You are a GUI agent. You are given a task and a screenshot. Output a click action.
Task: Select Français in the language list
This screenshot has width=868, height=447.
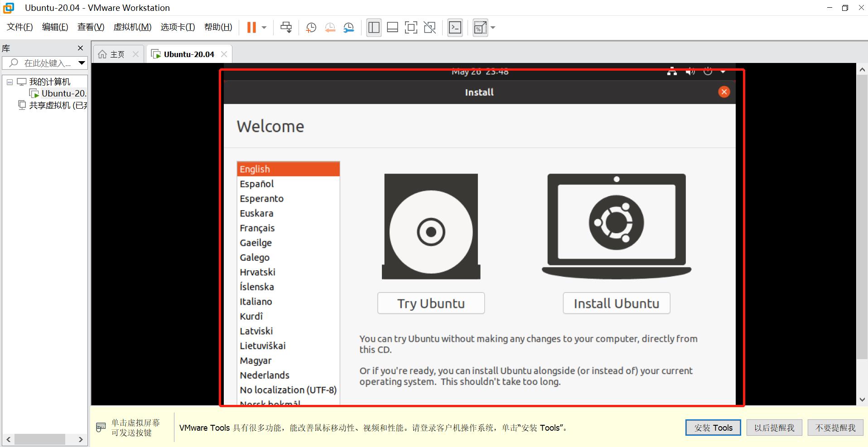(x=288, y=228)
